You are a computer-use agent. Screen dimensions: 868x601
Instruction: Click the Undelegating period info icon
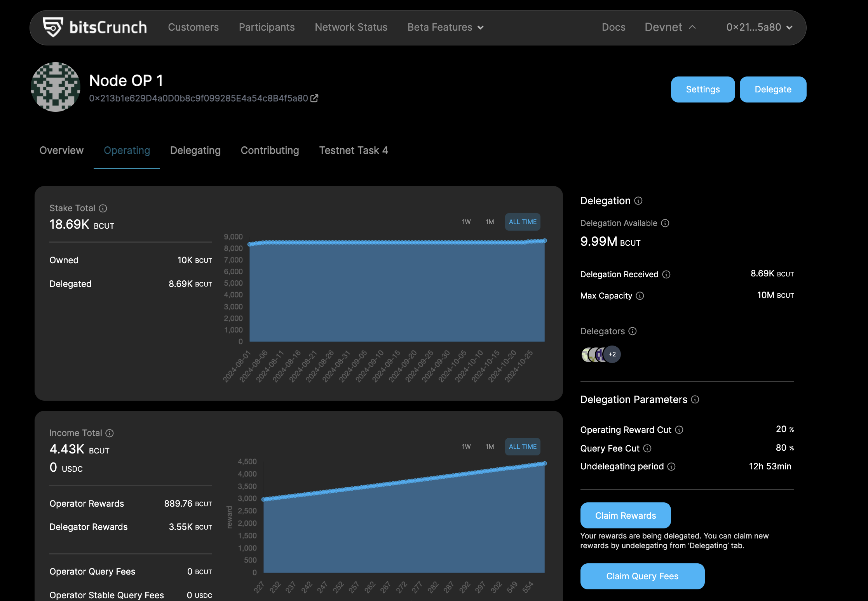[x=671, y=467]
